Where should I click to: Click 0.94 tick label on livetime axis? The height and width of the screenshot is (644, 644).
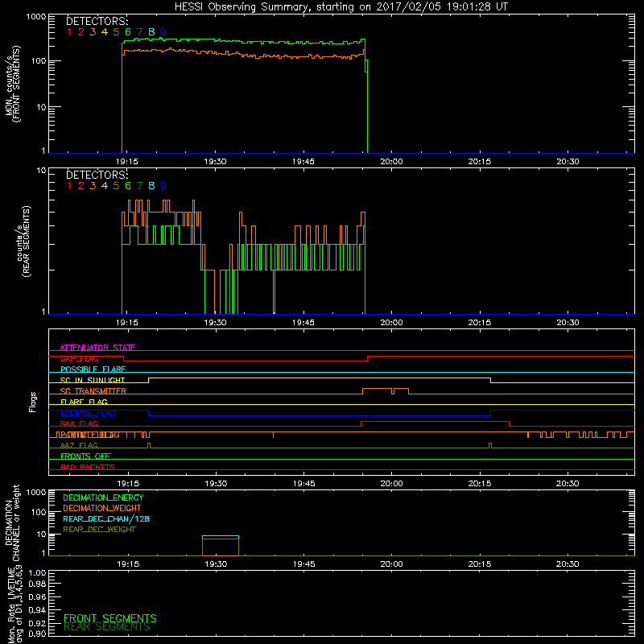click(x=37, y=610)
